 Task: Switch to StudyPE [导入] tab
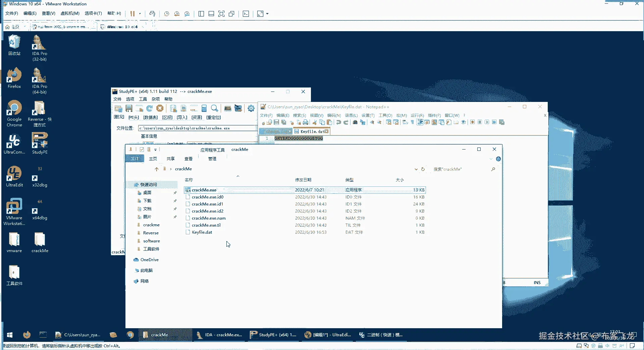pos(182,117)
